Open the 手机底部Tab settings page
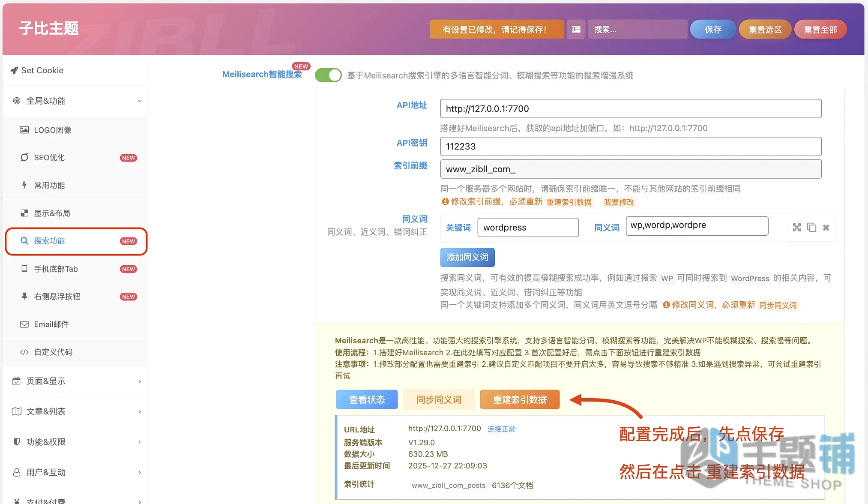The width and height of the screenshot is (868, 504). 75,269
